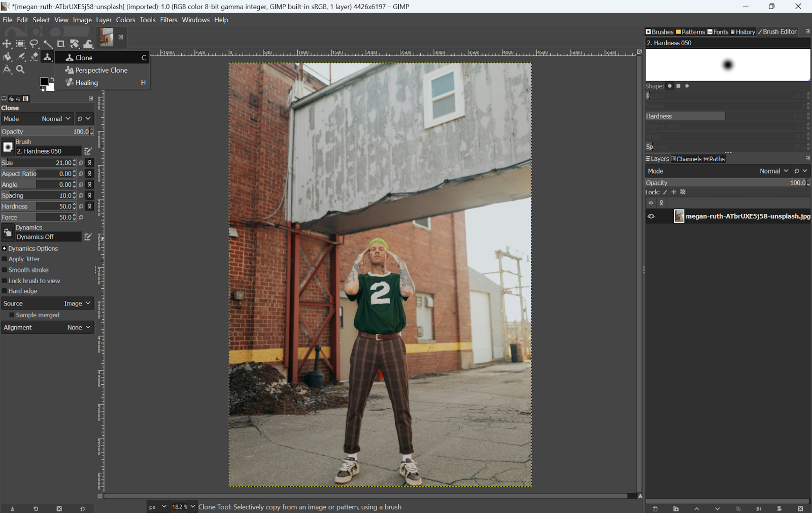Open the Filters menu
The image size is (812, 513).
coord(168,20)
